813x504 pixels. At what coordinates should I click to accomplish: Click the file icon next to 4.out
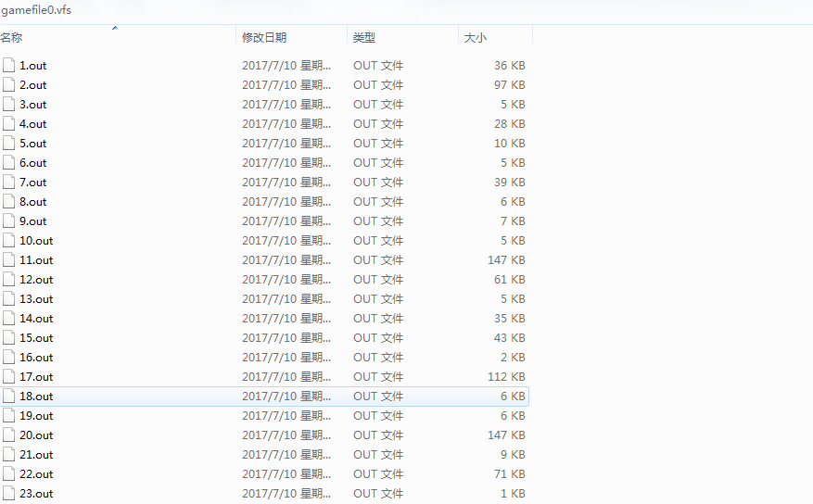(8, 124)
